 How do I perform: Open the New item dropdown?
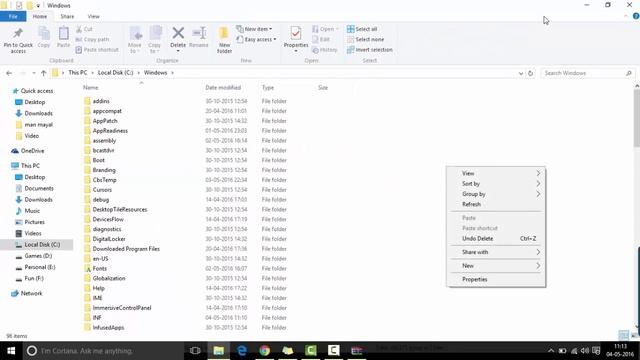tap(254, 29)
